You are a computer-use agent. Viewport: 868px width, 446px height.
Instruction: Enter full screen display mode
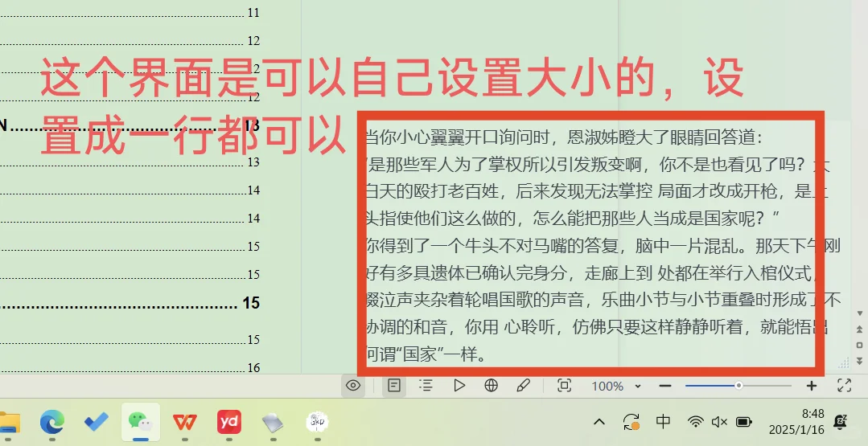[x=844, y=385]
